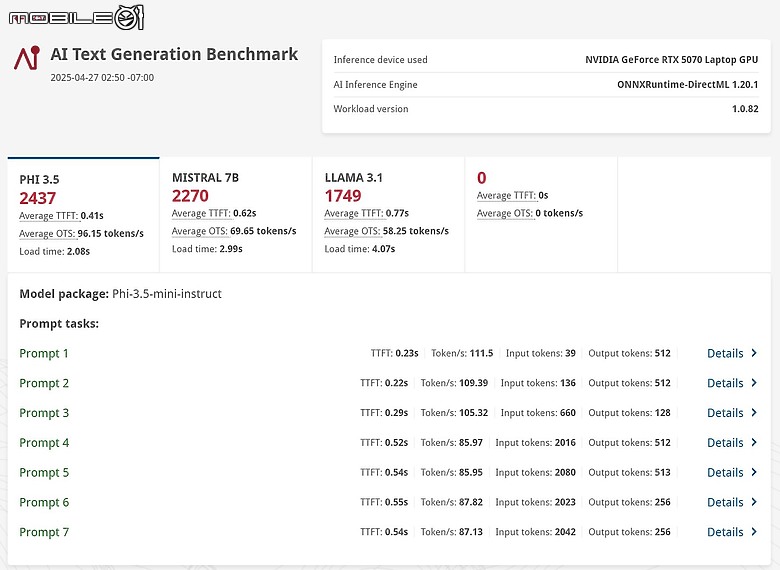Click the Prompt 1 label
780x570 pixels.
(44, 354)
